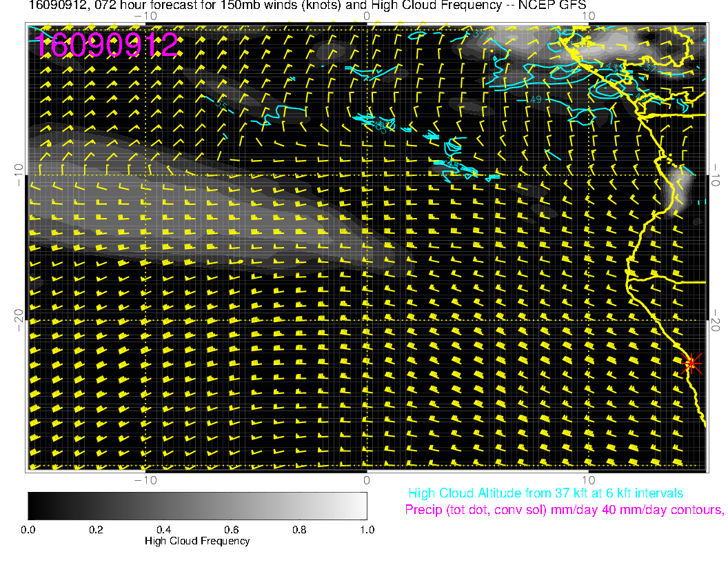Click the 0.2 tick label on colorbar
Viewport: 728px width, 563px height.
[96, 529]
